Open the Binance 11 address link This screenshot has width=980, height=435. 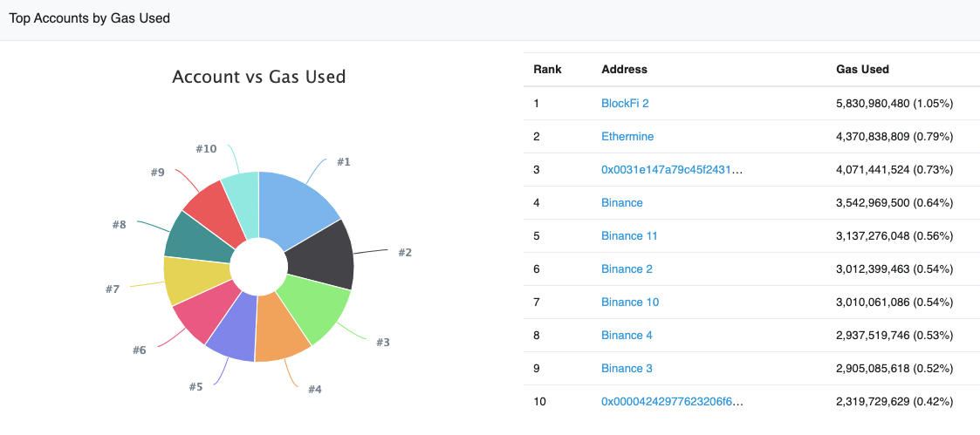pos(629,235)
